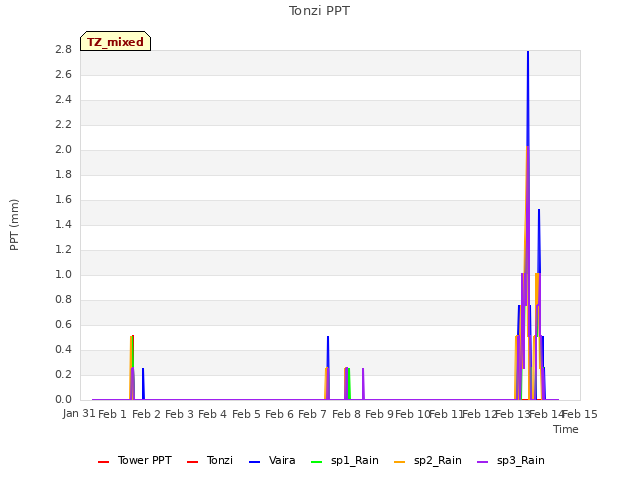Click the PPT (mm) y-axis label
Viewport: 640px width, 480px height.
(x=14, y=225)
